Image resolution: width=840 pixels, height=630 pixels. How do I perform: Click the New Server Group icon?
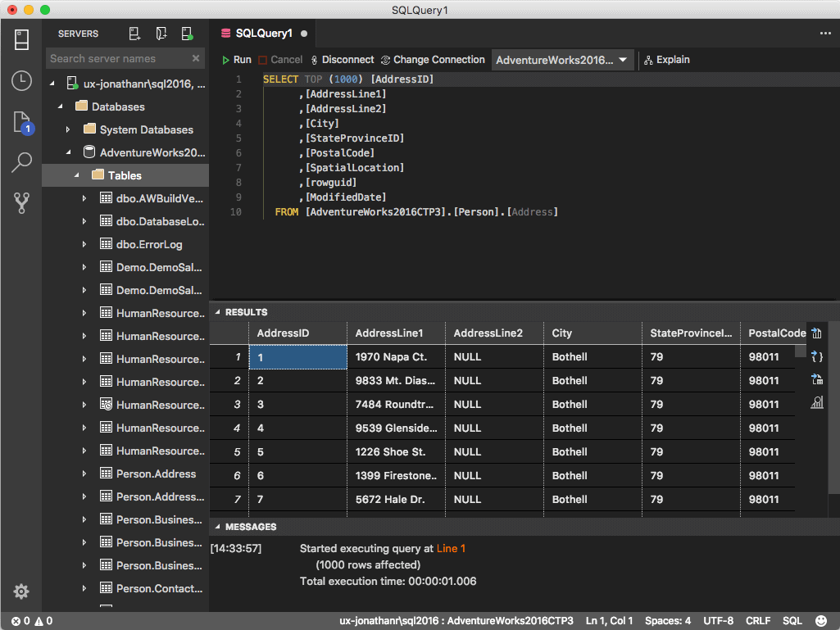[x=161, y=34]
